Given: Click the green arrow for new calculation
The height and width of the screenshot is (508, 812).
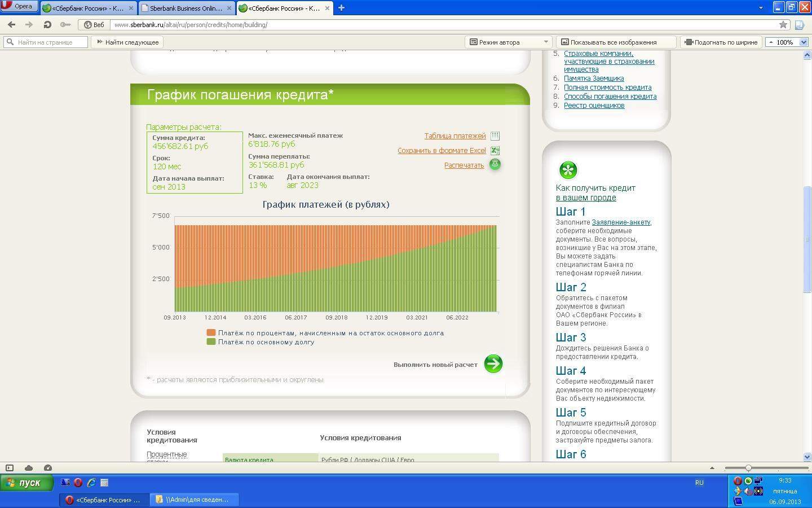Looking at the screenshot, I should coord(493,364).
